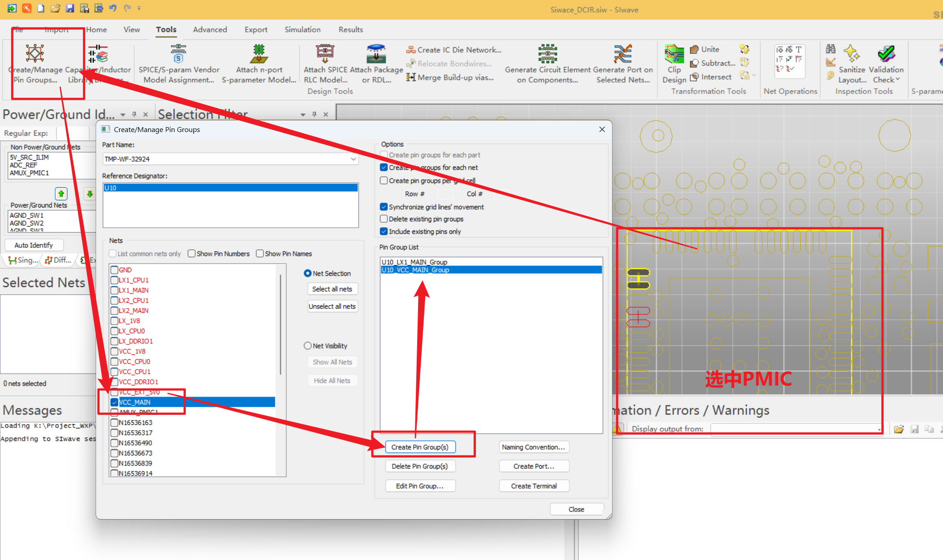Click SPICE/S-param Vendor Model Assignment icon

tap(178, 54)
